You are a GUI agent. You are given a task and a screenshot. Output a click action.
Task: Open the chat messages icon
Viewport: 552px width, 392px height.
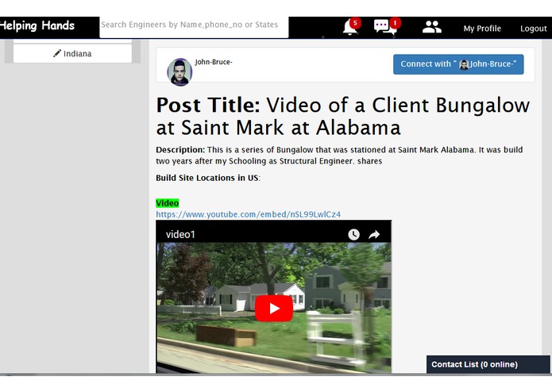pyautogui.click(x=384, y=27)
